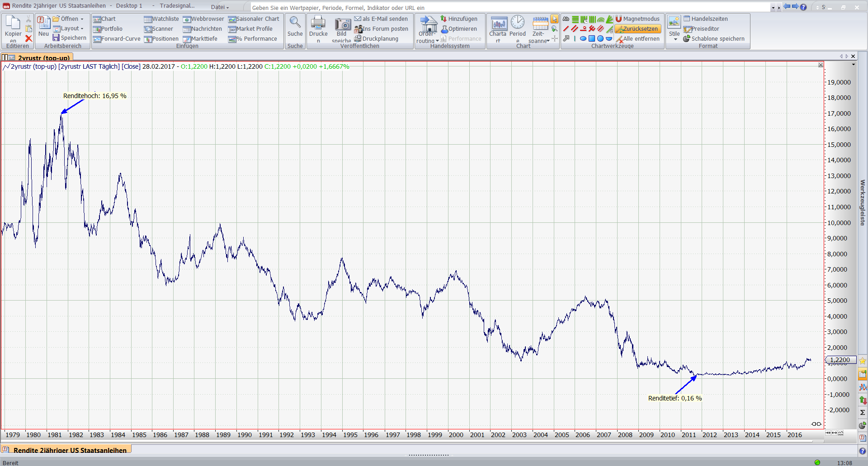The width and height of the screenshot is (868, 466).
Task: Click the Bild speichern camera icon
Action: (342, 24)
